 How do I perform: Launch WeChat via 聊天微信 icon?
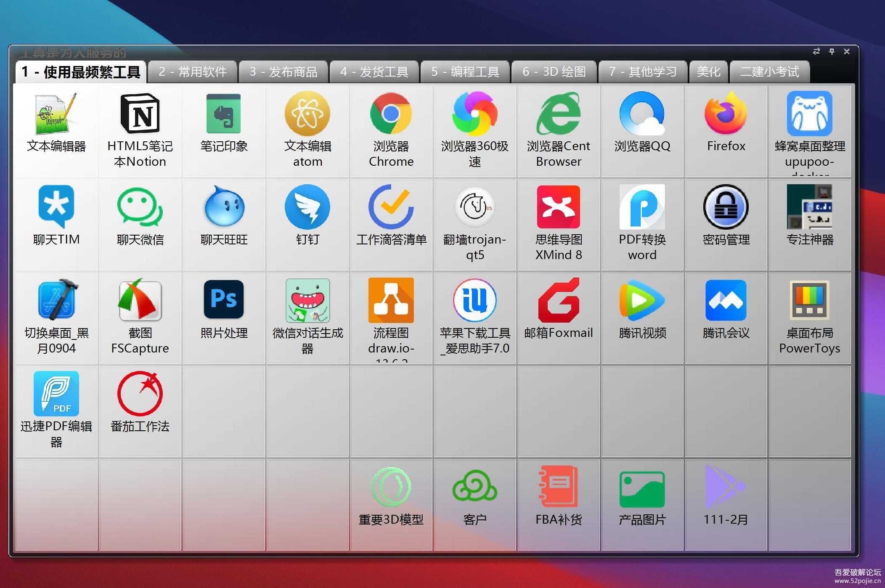point(140,207)
